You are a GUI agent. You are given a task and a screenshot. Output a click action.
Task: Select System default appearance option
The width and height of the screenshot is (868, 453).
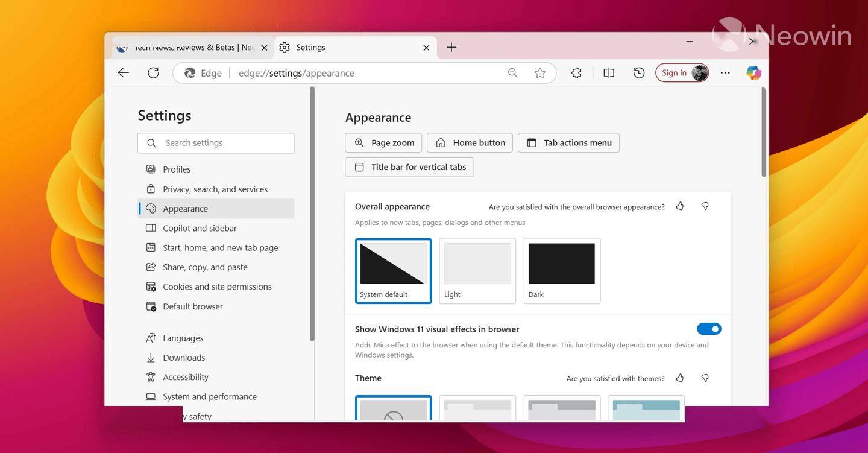[x=393, y=271]
